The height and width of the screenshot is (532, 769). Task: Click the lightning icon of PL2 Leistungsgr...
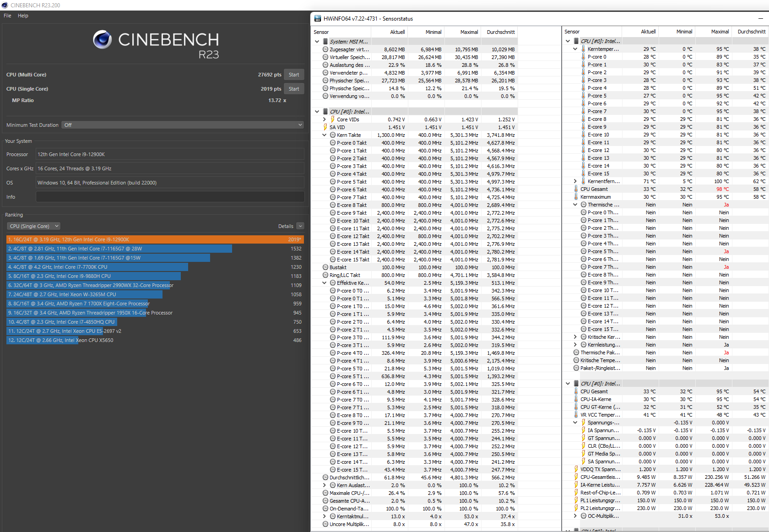[576, 508]
